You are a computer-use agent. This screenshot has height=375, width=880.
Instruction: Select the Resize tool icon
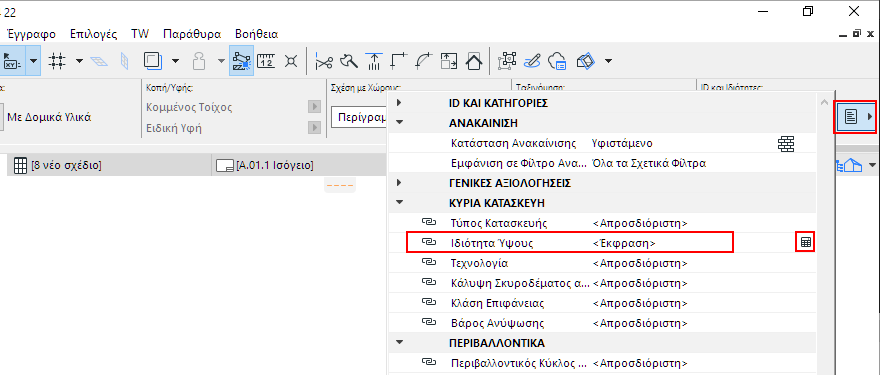[x=449, y=61]
